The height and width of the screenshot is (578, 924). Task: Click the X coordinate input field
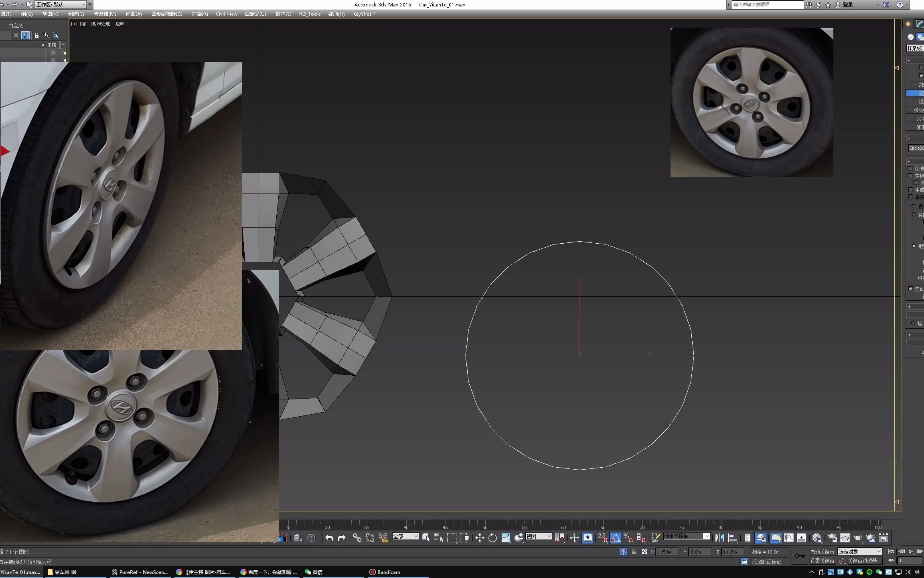(666, 552)
